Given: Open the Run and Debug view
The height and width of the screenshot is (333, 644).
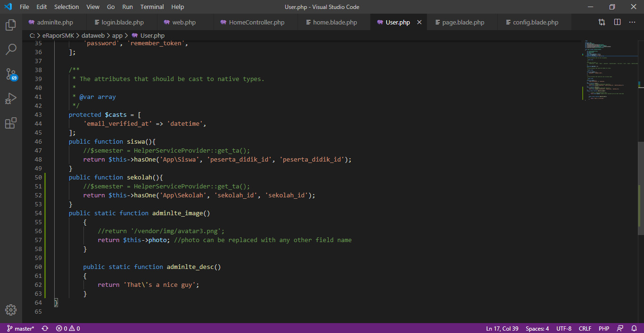Looking at the screenshot, I should [x=11, y=99].
